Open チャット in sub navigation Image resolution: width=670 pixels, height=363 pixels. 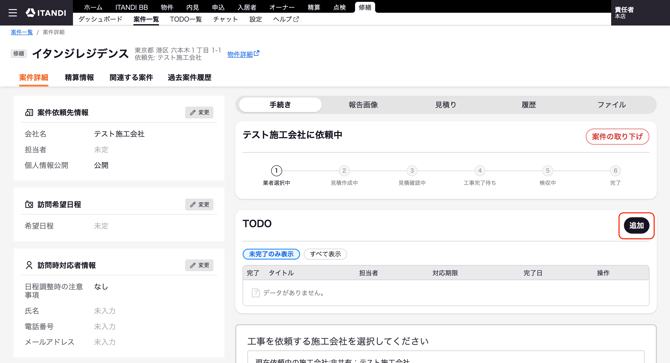[x=225, y=19]
